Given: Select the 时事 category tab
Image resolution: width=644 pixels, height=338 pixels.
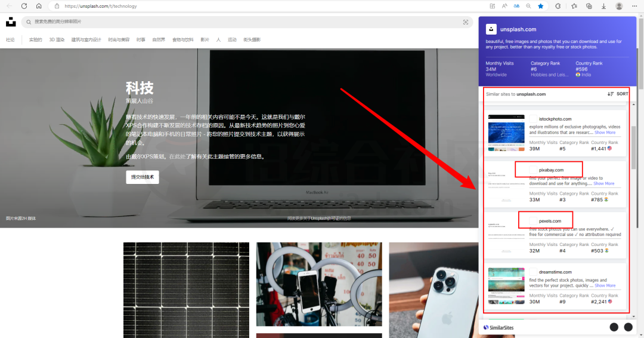Looking at the screenshot, I should (141, 40).
